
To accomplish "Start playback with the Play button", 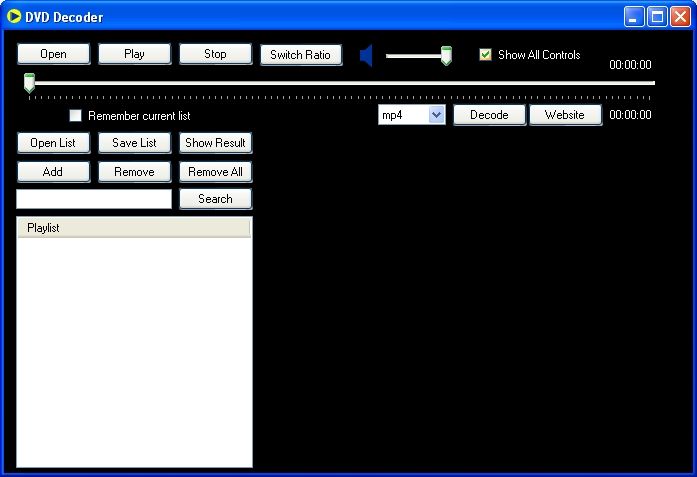I will coord(134,54).
